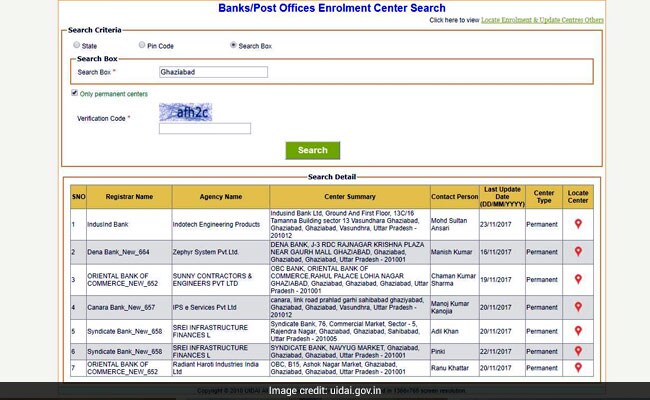Click Zephyr System Pvt Ltd. agency cell
The width and height of the screenshot is (650, 400).
pyautogui.click(x=221, y=252)
